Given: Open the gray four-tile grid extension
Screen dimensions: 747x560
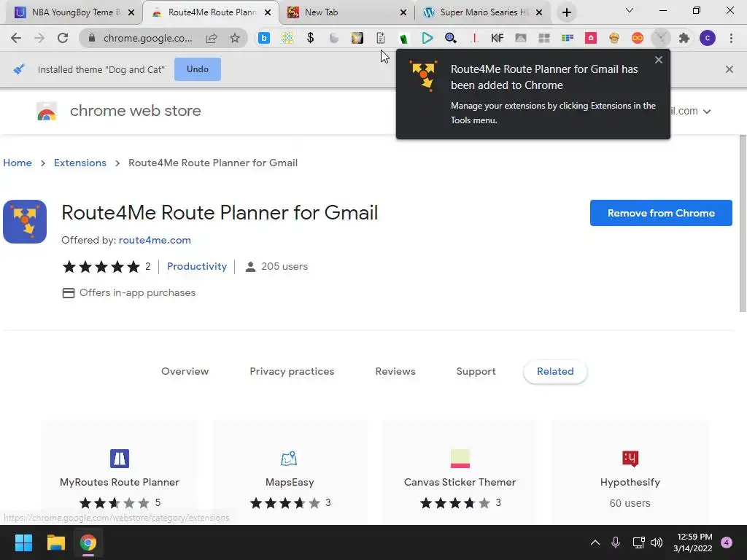Looking at the screenshot, I should [544, 38].
